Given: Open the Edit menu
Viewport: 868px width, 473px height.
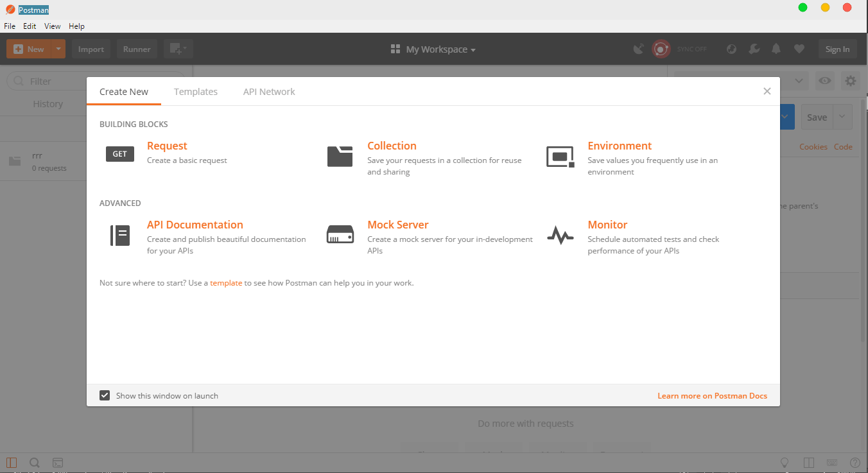Looking at the screenshot, I should [30, 26].
